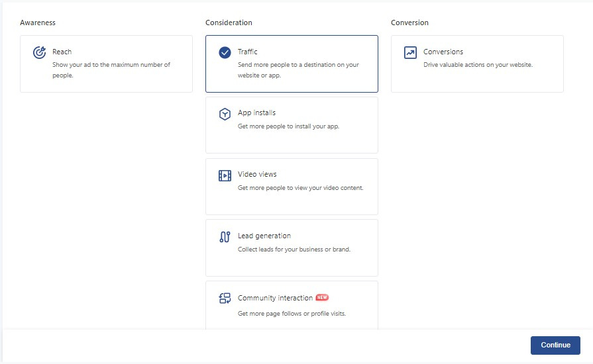593x364 pixels.
Task: Click 'Drive valuable actions on your website' description
Action: tap(478, 65)
